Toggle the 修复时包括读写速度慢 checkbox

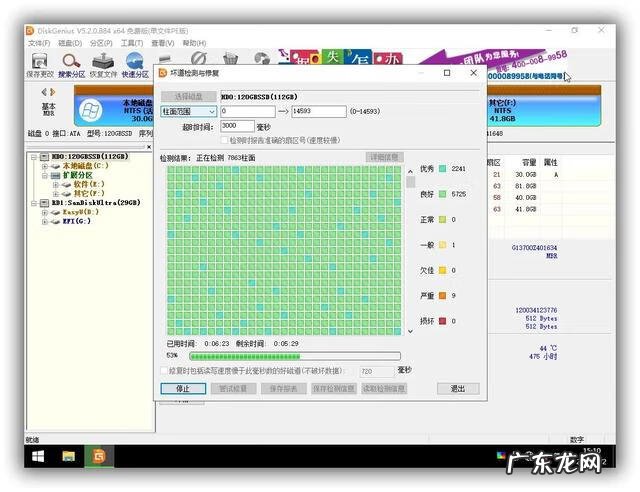(164, 371)
